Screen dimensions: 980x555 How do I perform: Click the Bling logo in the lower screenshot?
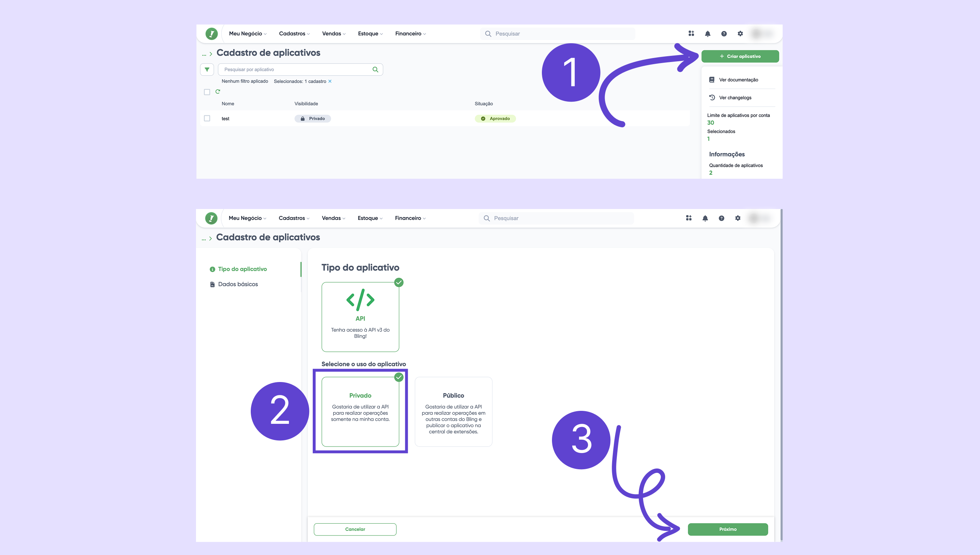coord(211,218)
